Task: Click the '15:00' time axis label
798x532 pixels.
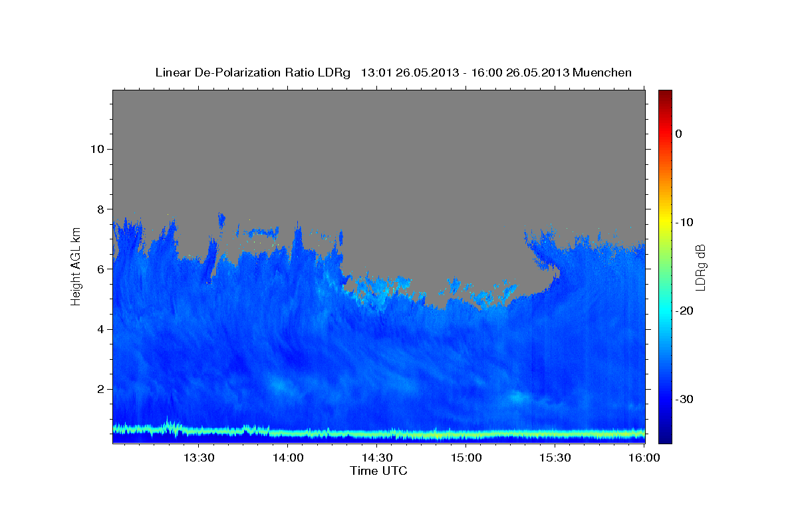Action: pyautogui.click(x=466, y=458)
